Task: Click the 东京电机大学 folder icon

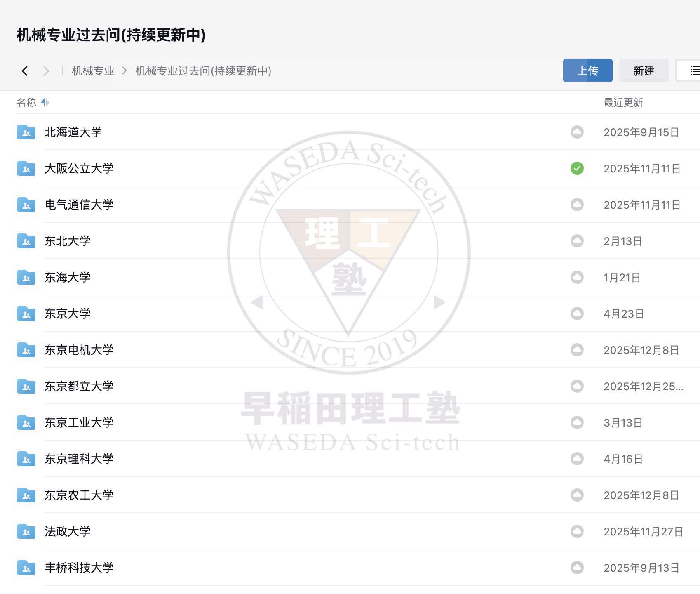Action: (26, 350)
